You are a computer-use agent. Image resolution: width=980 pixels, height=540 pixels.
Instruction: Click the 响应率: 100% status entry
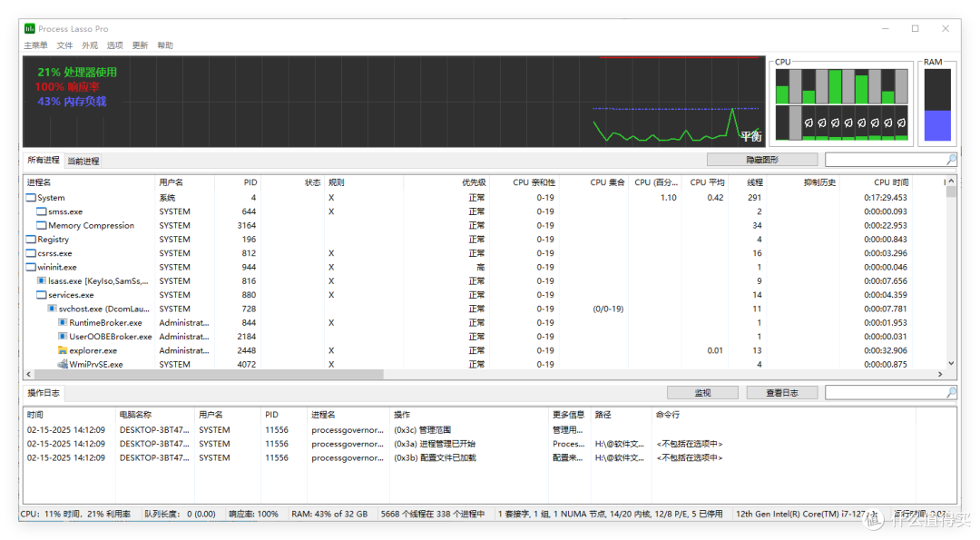pos(253,514)
